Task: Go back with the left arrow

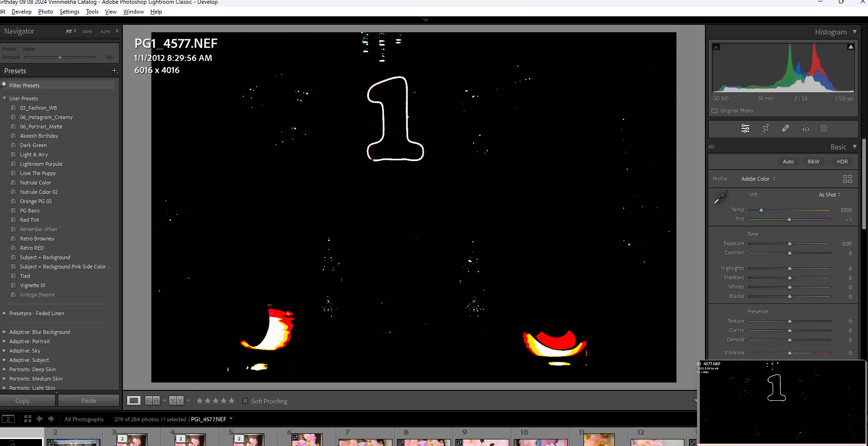Action: [40, 419]
